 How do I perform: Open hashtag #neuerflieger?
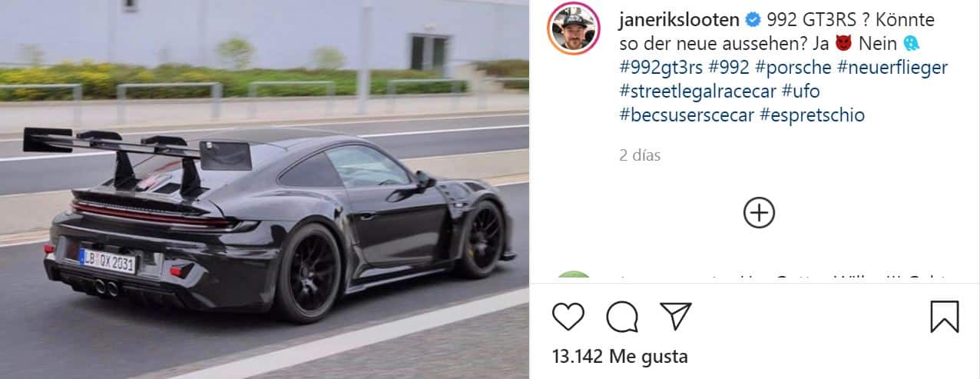(892, 68)
